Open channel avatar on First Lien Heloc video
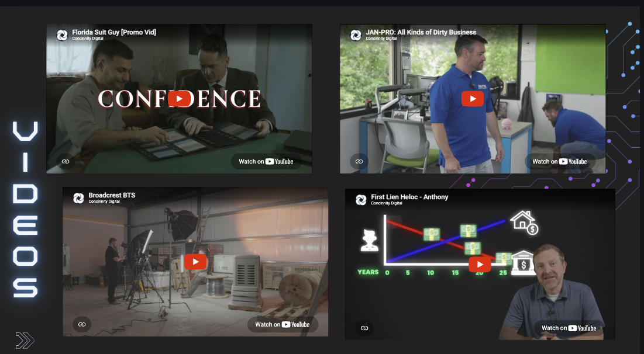 [361, 200]
